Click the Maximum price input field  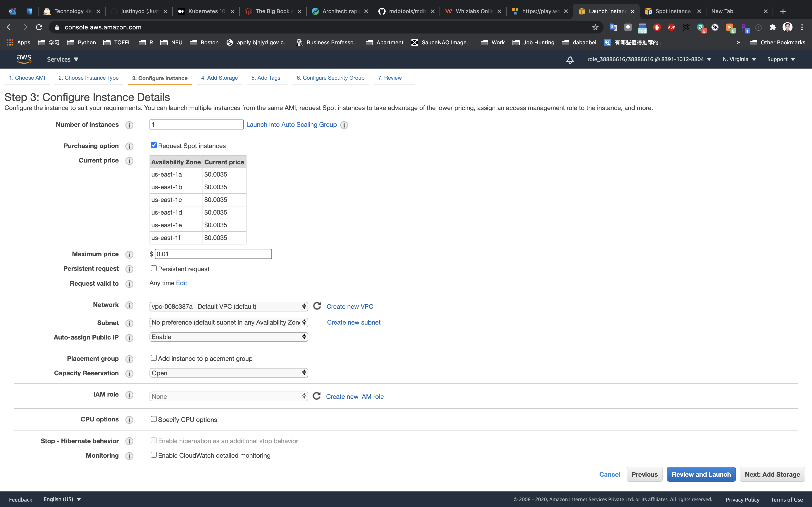pos(213,254)
